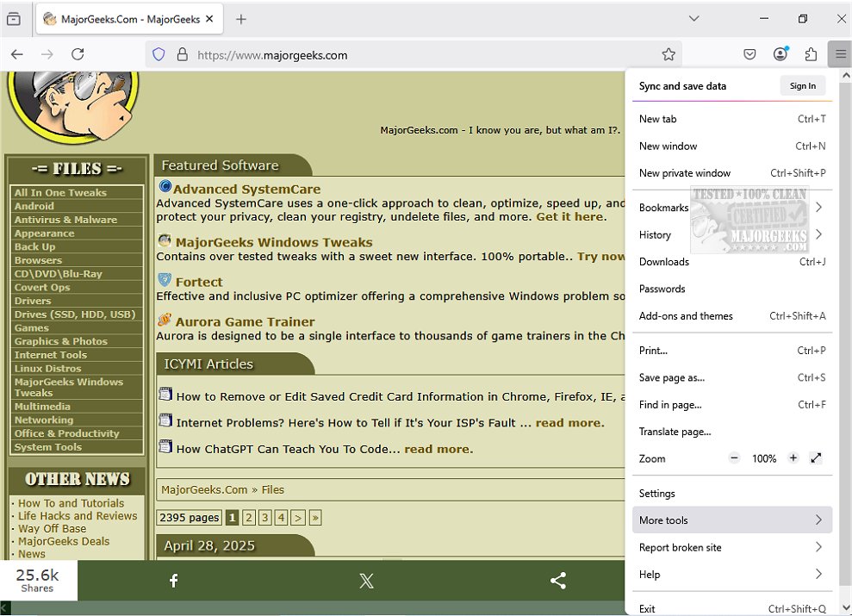Open the Firefox account icon
The width and height of the screenshot is (852, 616).
780,54
